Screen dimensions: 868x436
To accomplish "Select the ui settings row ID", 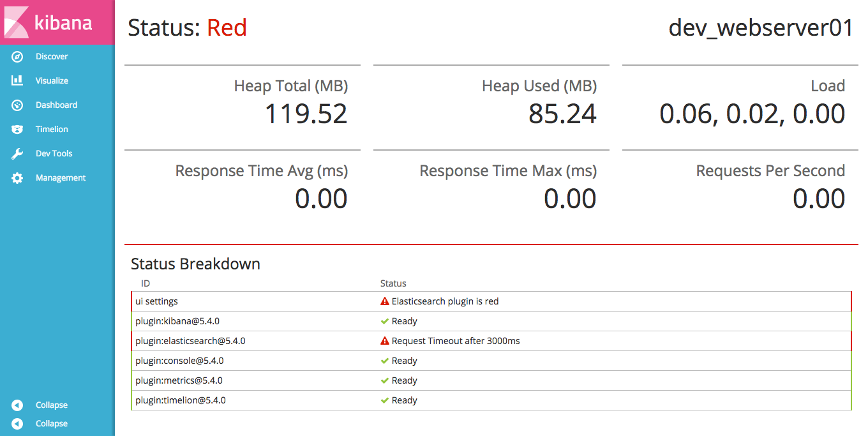I will (156, 301).
